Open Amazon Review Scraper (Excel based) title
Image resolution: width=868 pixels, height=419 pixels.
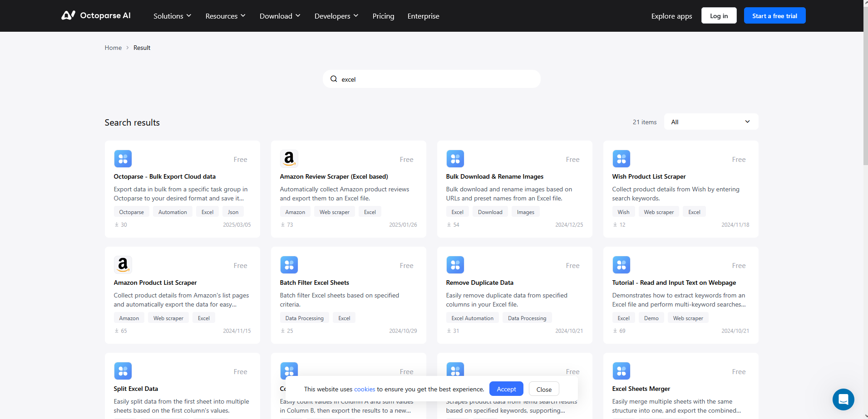coord(334,176)
